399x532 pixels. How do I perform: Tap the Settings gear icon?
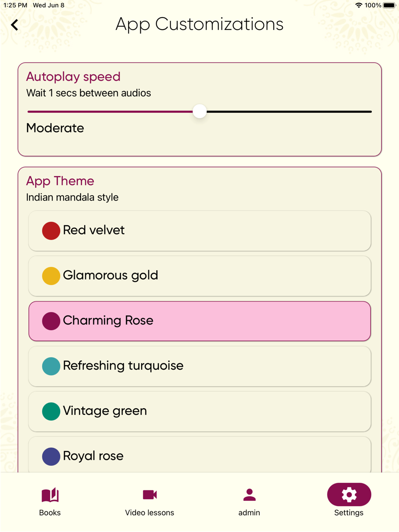click(x=349, y=495)
